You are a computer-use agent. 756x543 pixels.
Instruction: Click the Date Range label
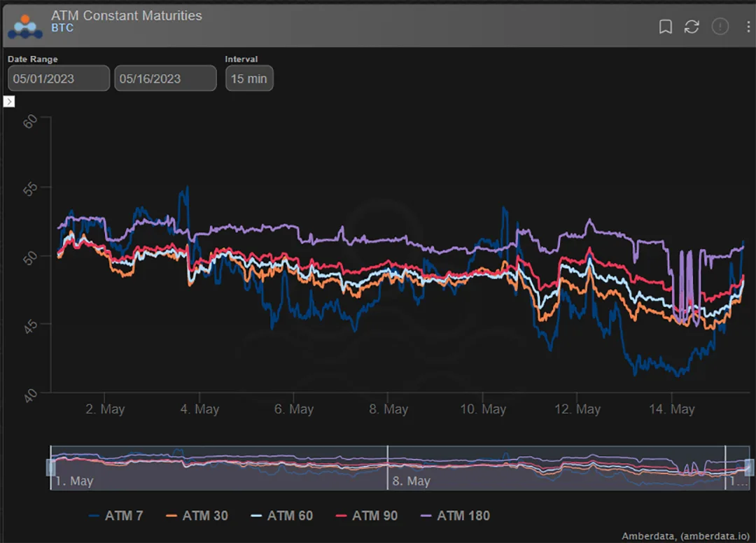click(33, 59)
